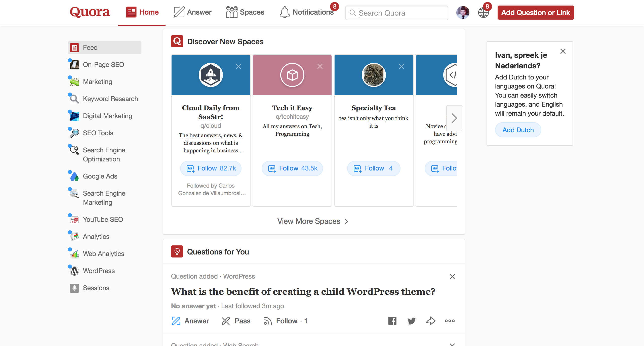
Task: Pass the WordPress child theme question
Action: (236, 321)
